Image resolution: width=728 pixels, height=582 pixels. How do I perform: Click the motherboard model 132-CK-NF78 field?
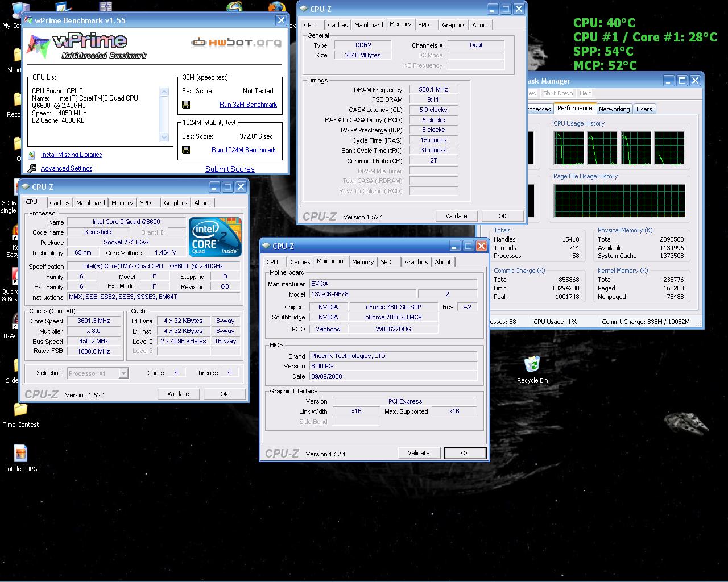point(362,294)
